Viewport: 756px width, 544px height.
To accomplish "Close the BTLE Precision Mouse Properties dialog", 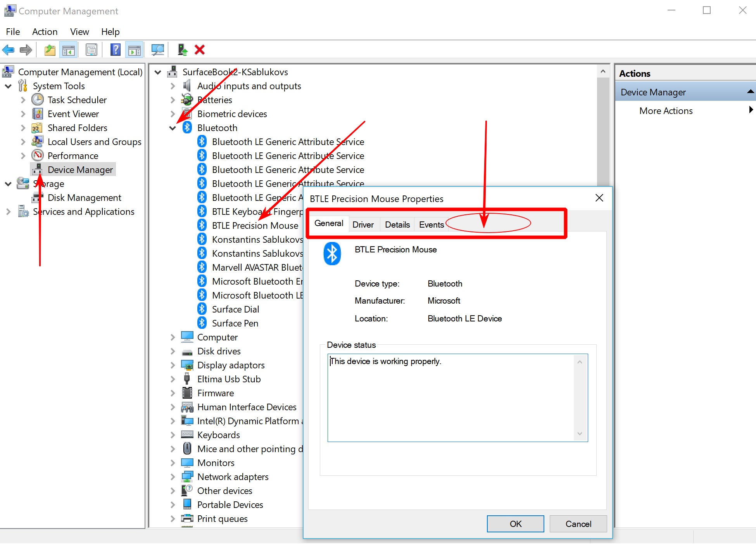I will pyautogui.click(x=599, y=198).
